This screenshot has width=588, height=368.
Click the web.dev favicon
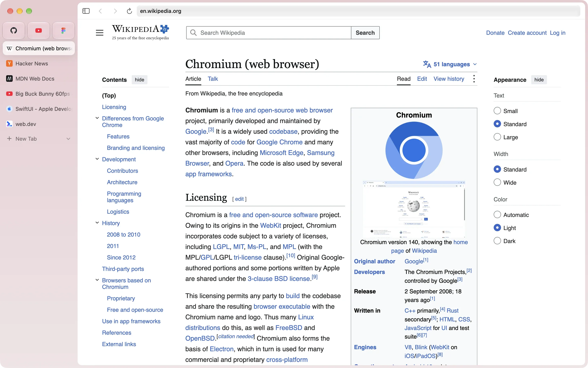[x=9, y=124]
